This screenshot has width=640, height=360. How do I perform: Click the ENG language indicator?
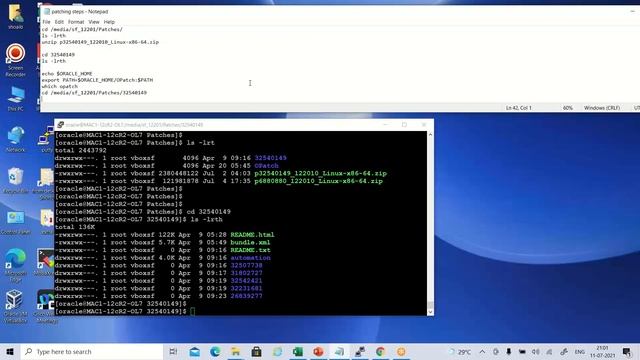(579, 351)
